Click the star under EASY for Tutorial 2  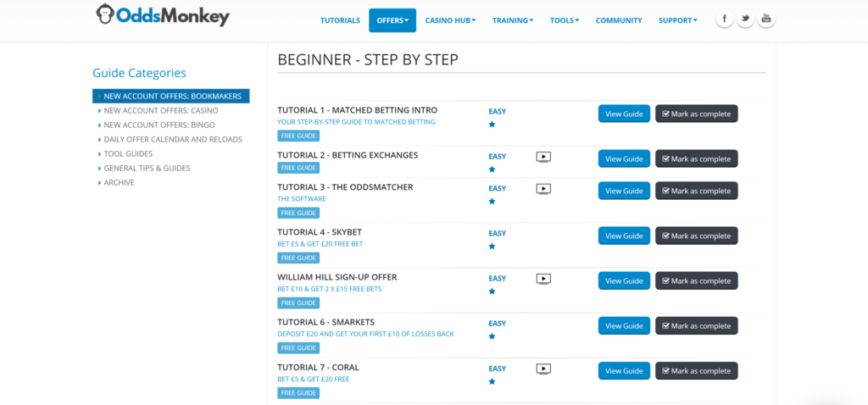tap(492, 169)
